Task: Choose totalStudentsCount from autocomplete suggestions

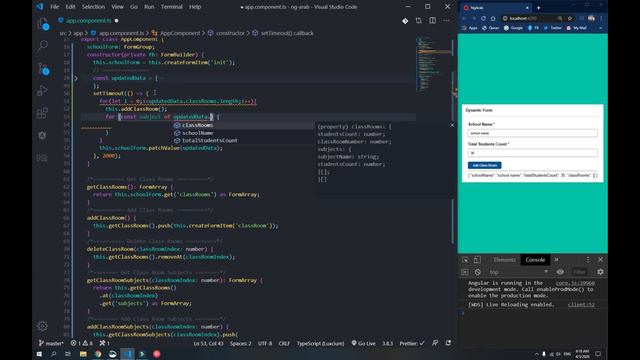Action: [x=243, y=140]
